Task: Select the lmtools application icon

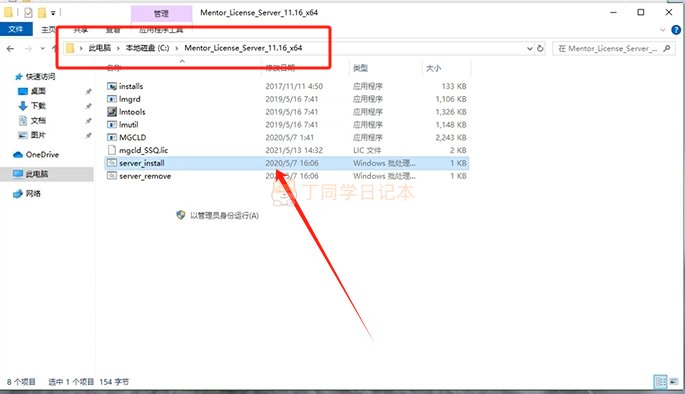Action: [112, 112]
